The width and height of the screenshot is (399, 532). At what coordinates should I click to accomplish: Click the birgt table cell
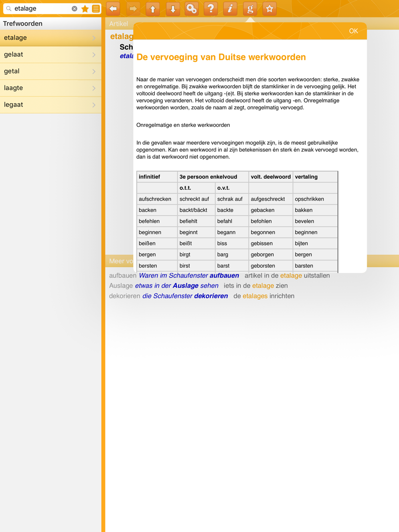point(196,255)
